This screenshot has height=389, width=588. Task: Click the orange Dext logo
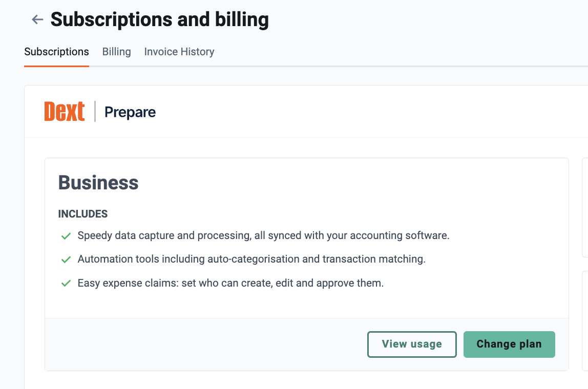65,111
